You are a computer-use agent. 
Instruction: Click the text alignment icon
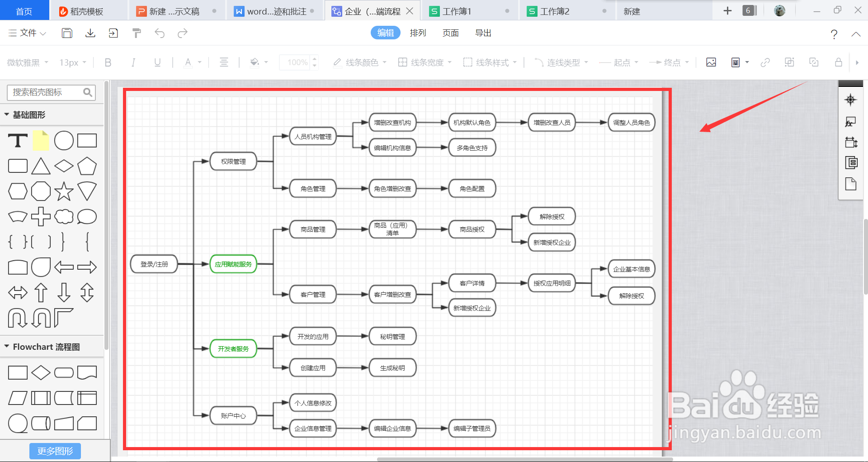[x=224, y=62]
